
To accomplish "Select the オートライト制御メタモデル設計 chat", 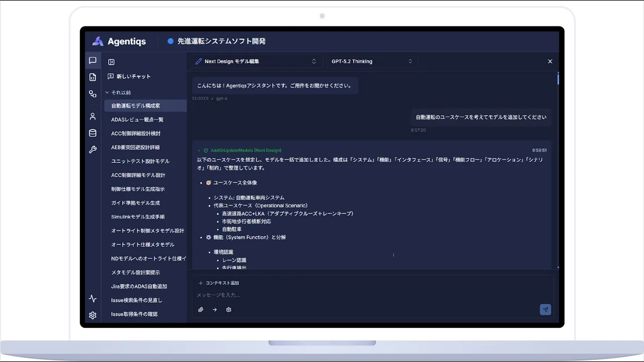I will (x=145, y=231).
